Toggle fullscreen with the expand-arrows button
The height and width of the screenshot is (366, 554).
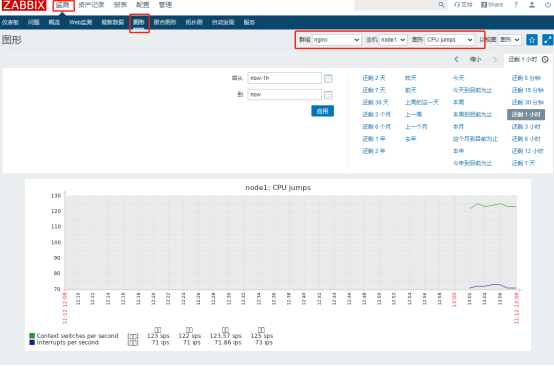pyautogui.click(x=547, y=40)
